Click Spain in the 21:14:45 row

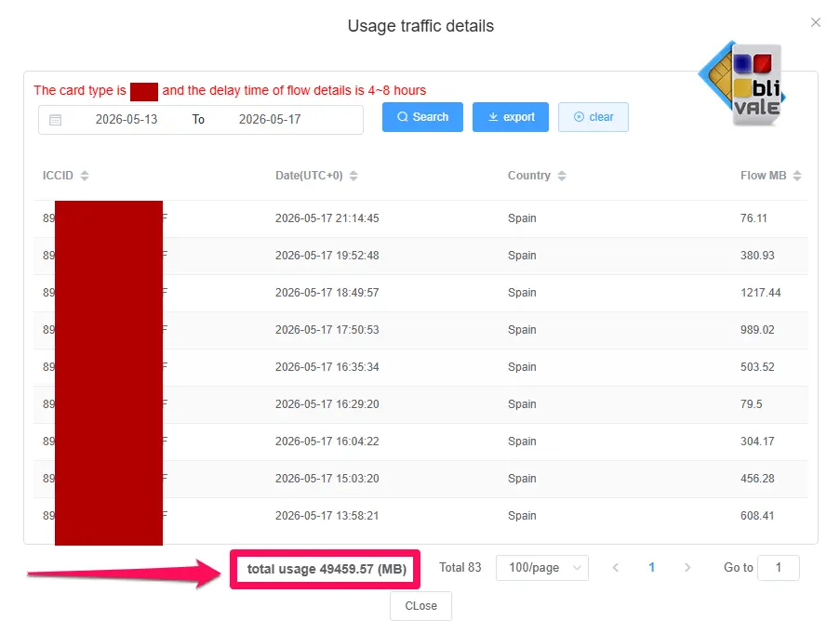(x=522, y=218)
